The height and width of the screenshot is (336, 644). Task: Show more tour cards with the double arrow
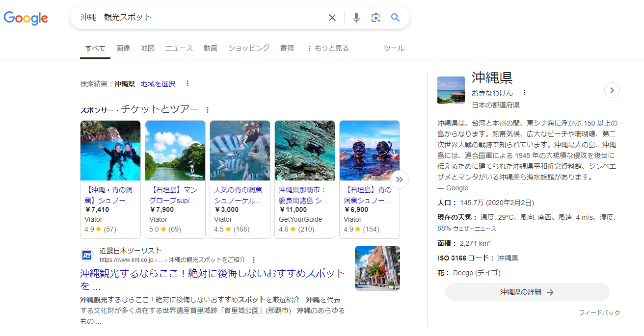tap(399, 180)
